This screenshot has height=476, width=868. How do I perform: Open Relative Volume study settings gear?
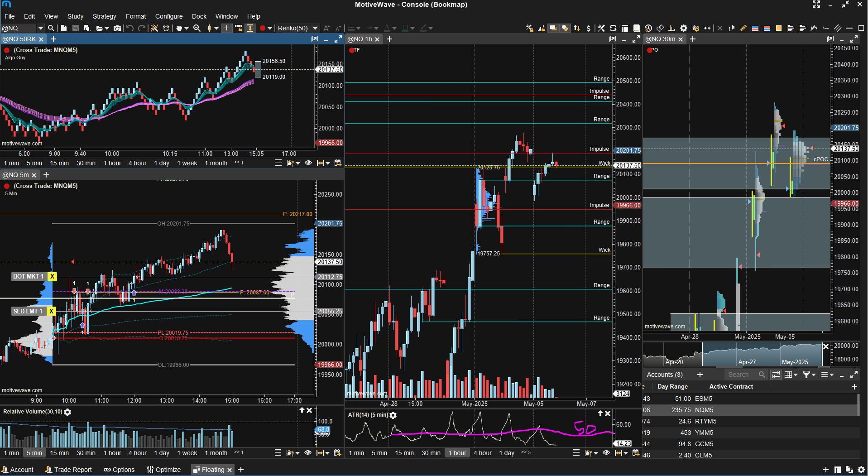(x=67, y=412)
